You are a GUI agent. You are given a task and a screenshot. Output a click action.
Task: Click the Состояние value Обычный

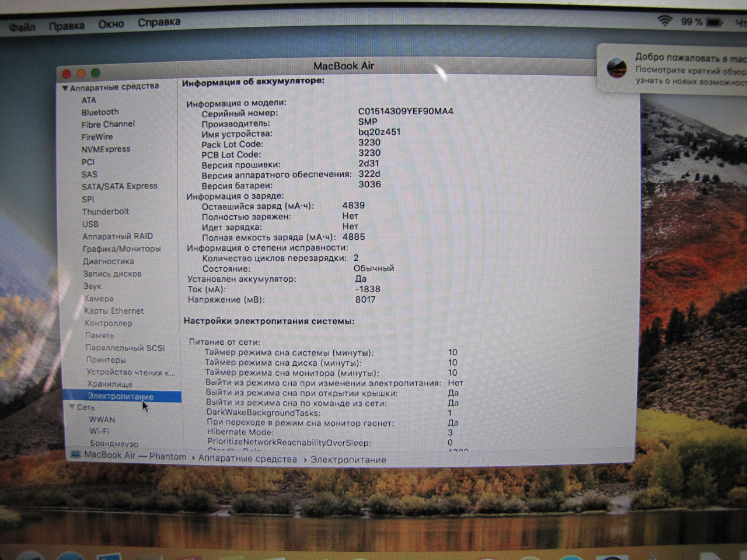(373, 268)
